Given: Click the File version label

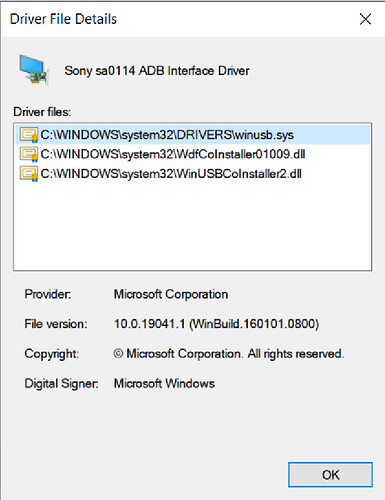Looking at the screenshot, I should click(x=56, y=324).
